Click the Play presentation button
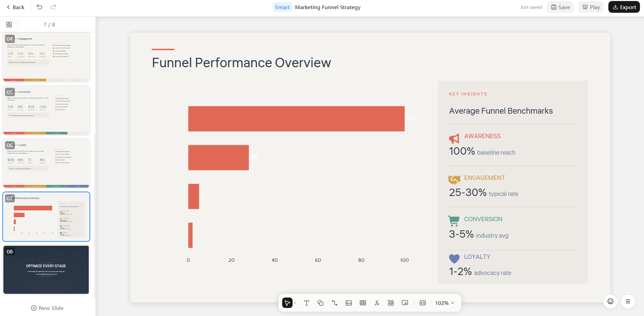The width and height of the screenshot is (644, 316). [x=591, y=7]
